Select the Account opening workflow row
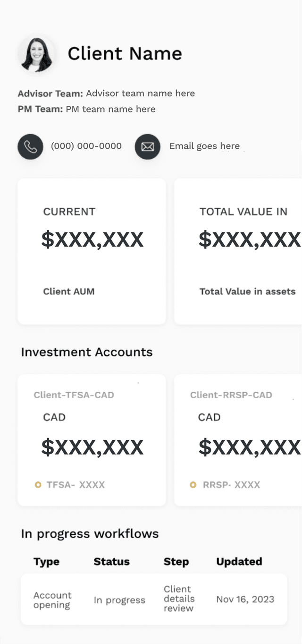 pos(154,599)
